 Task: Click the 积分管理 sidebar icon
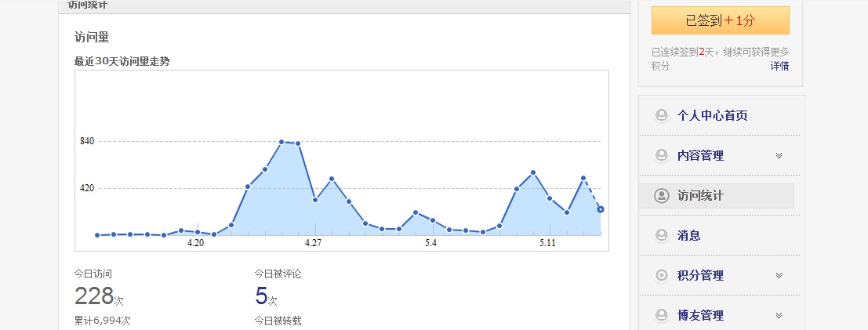pyautogui.click(x=661, y=275)
